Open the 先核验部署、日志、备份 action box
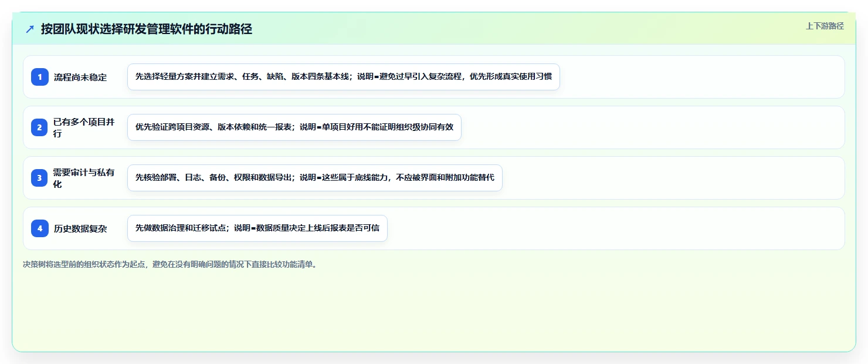 (x=315, y=178)
